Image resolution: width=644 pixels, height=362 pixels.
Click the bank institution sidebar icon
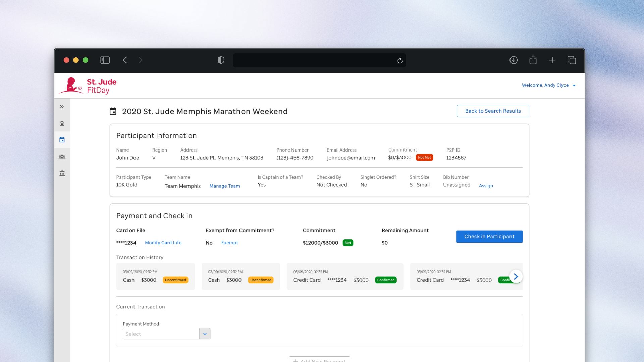[x=62, y=173]
